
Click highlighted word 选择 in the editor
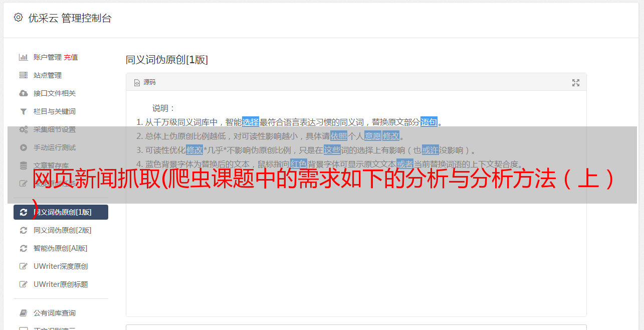251,122
